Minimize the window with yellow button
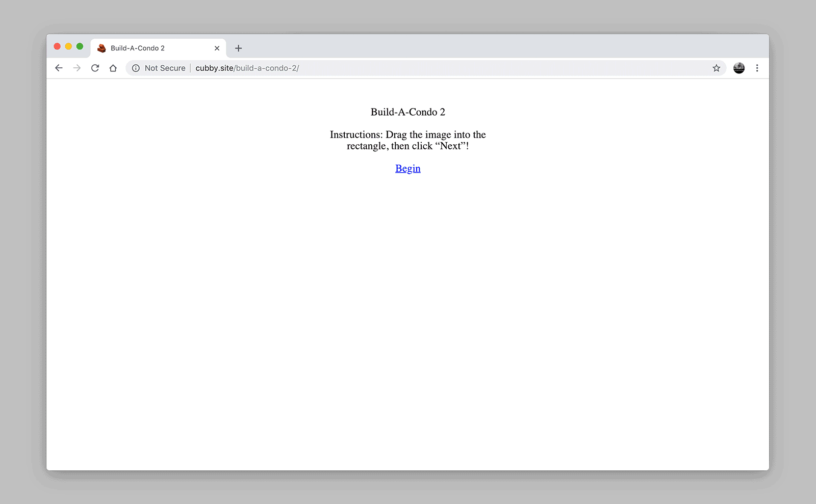The image size is (816, 504). click(x=68, y=46)
